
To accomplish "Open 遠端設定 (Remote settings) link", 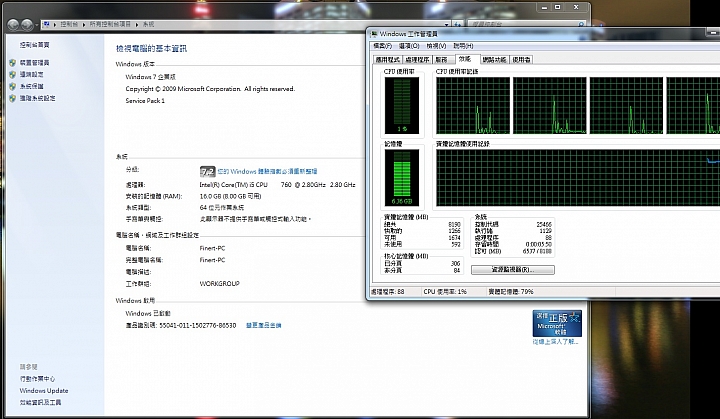I will click(x=31, y=74).
